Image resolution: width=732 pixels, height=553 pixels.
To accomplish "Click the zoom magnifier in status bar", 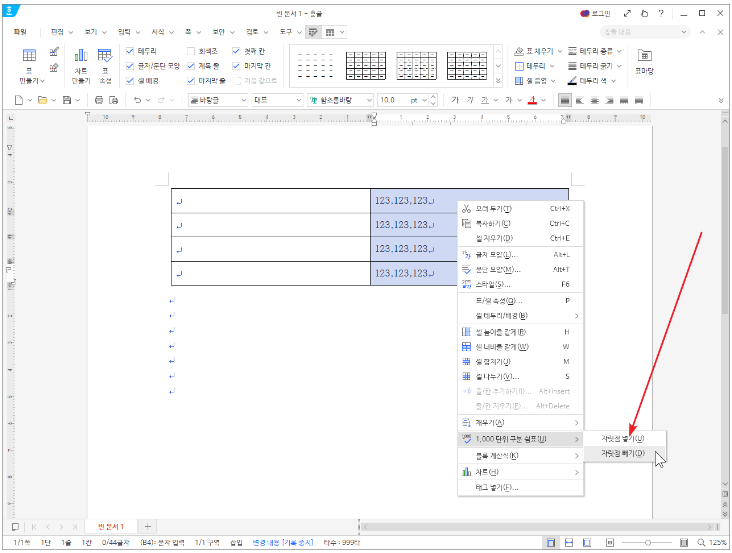I will tap(701, 543).
